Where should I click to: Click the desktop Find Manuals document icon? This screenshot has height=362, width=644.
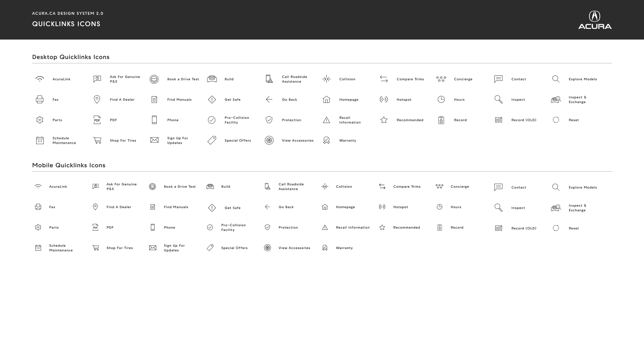coord(154,100)
